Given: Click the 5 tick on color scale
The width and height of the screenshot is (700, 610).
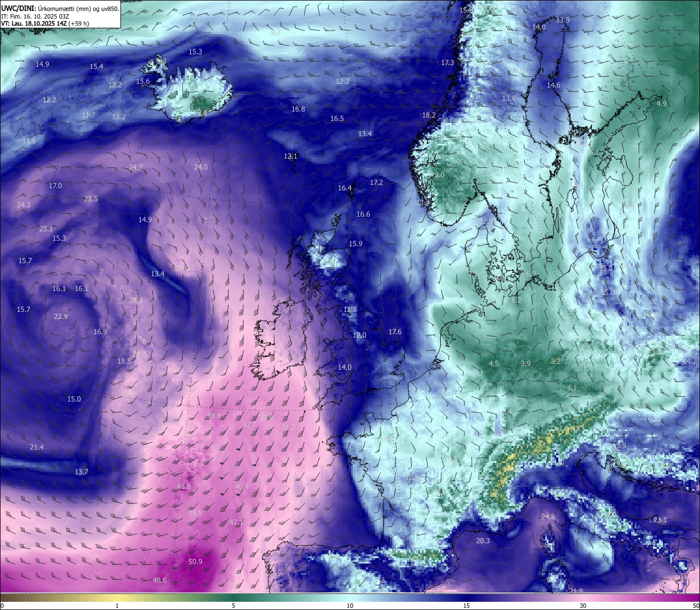Looking at the screenshot, I should tap(234, 606).
